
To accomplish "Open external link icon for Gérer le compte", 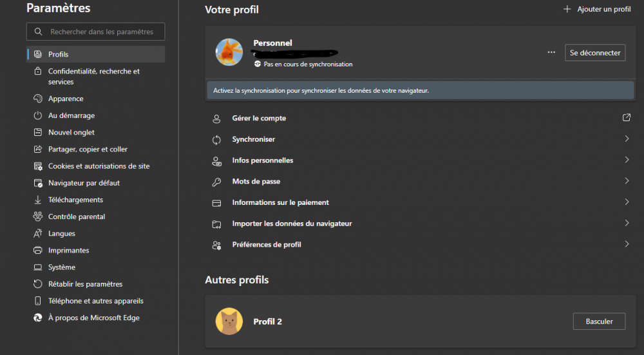I will coord(627,117).
